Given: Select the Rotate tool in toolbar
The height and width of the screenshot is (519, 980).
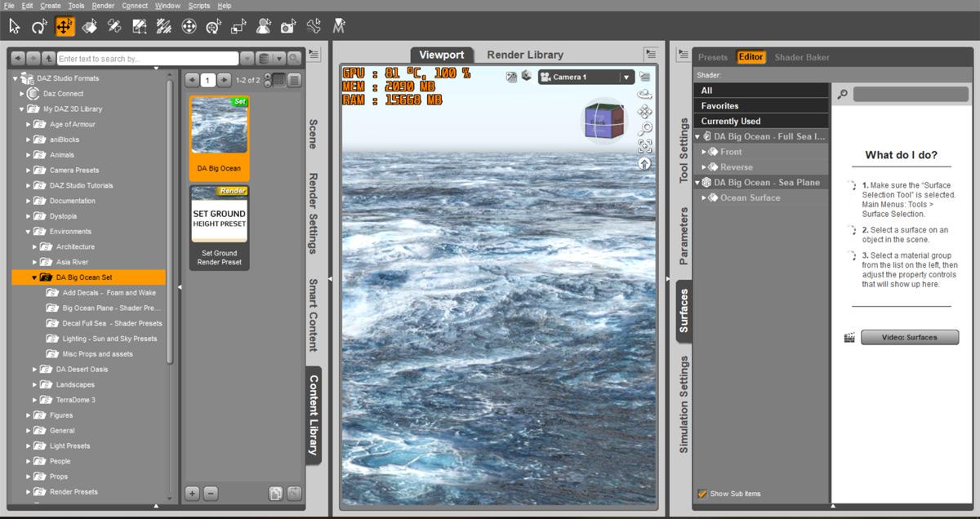Looking at the screenshot, I should [x=39, y=26].
